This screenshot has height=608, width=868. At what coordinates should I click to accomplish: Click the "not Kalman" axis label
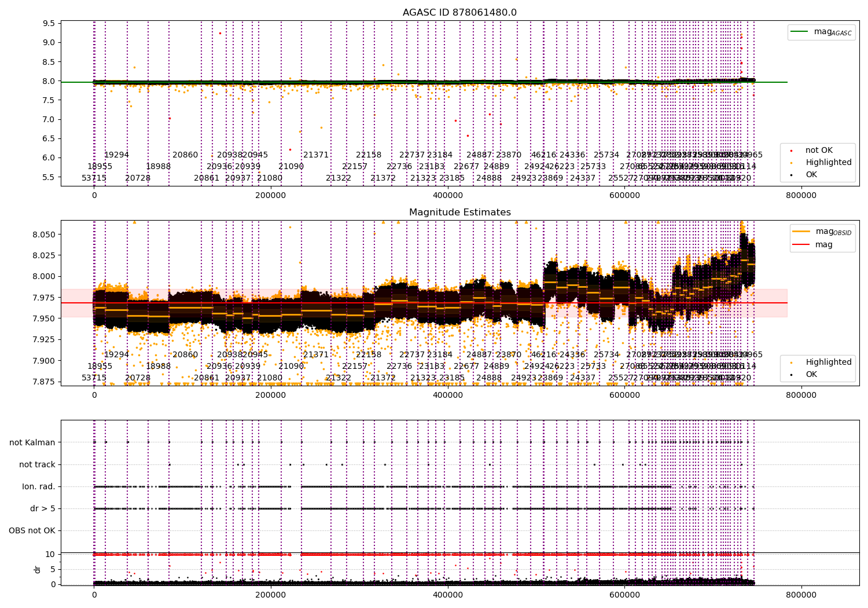(x=32, y=443)
